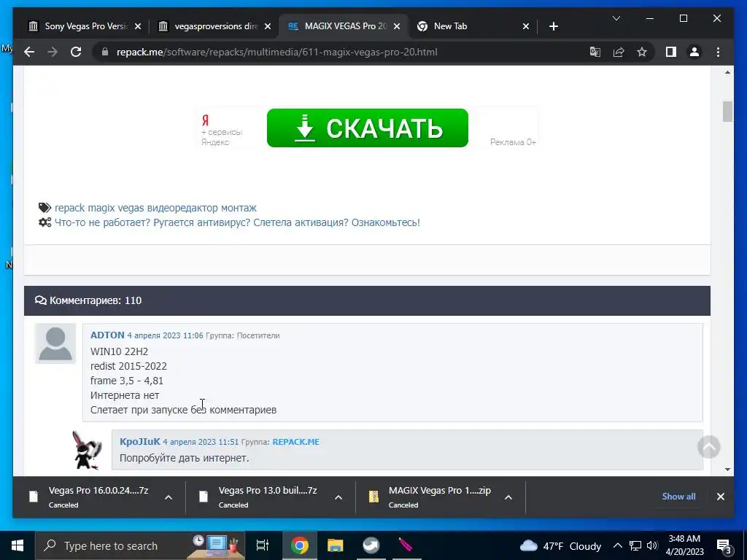Open the Google Translate page icon
The width and height of the screenshot is (747, 560).
click(595, 52)
